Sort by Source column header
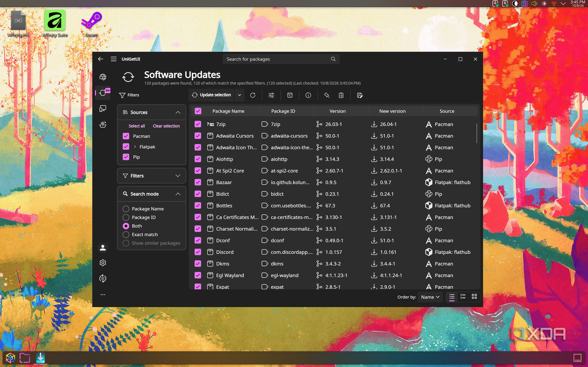Screen dimensions: 588x367 pyautogui.click(x=447, y=111)
